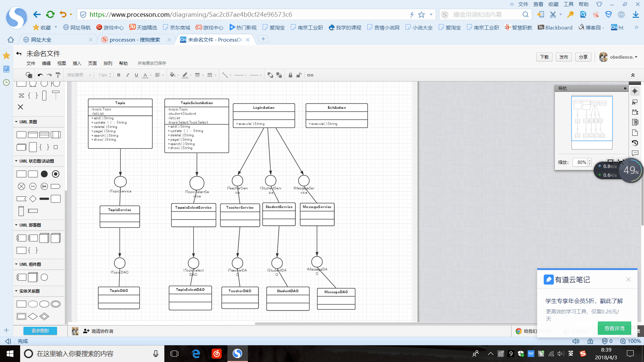Click the bring to front icon

click(x=270, y=75)
